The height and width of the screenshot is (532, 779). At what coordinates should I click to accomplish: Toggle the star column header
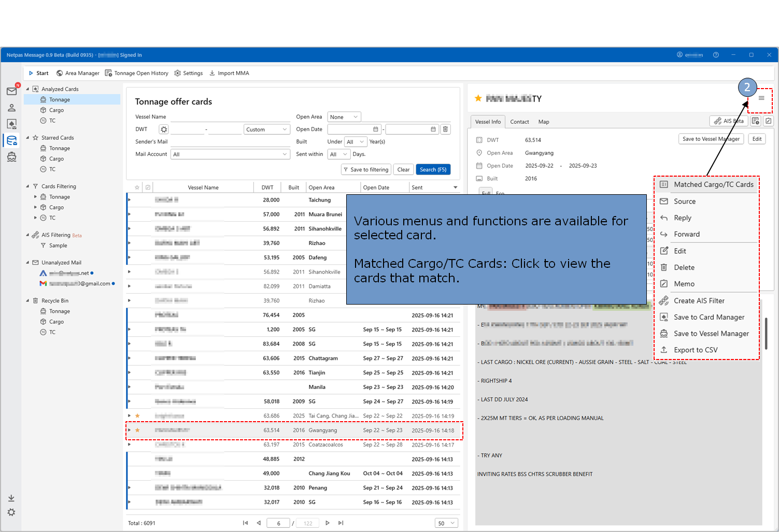pyautogui.click(x=137, y=188)
